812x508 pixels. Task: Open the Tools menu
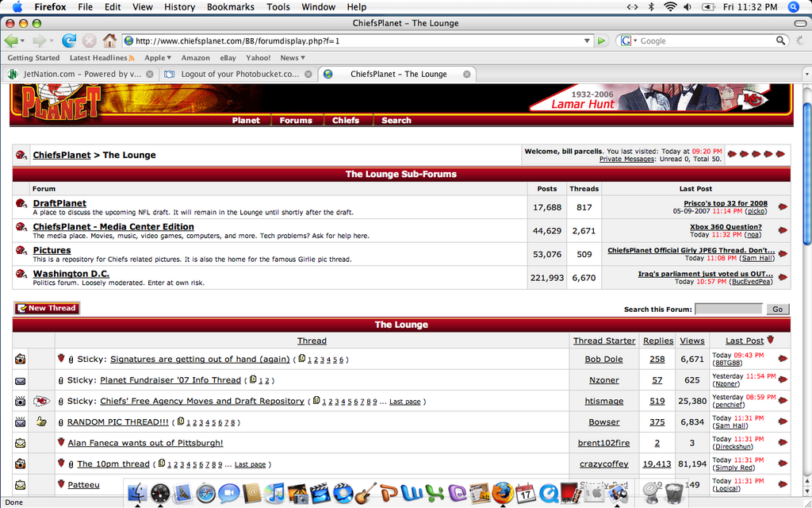(x=278, y=6)
